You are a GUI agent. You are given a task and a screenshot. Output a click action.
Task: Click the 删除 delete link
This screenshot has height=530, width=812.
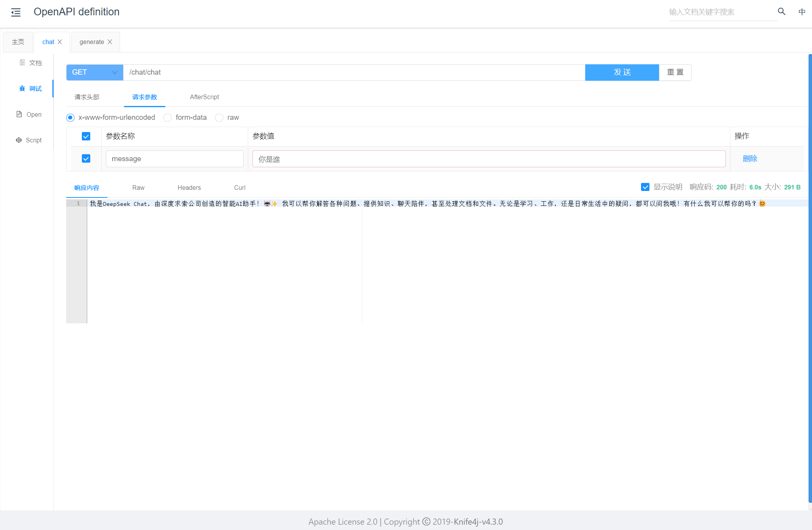(750, 158)
